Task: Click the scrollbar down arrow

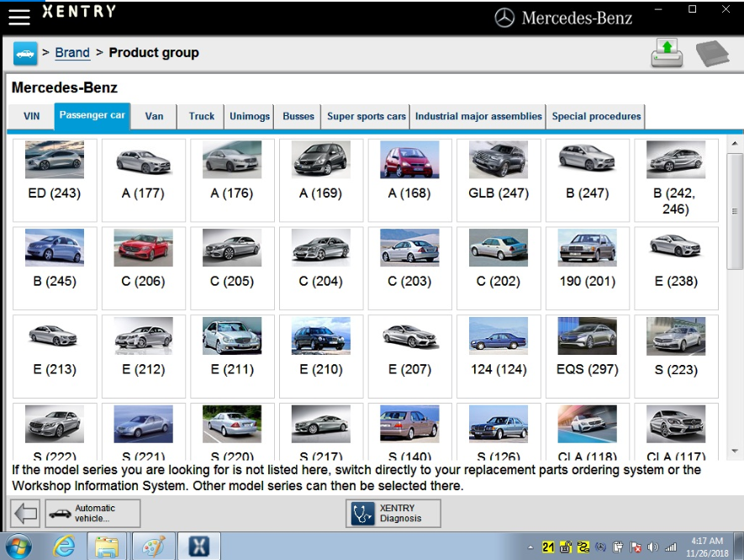Action: [735, 451]
